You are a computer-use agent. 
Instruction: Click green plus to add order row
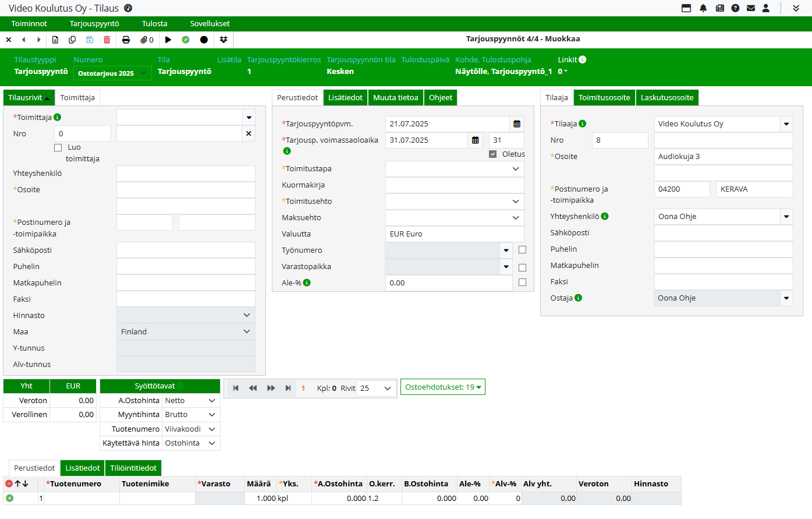coord(9,498)
